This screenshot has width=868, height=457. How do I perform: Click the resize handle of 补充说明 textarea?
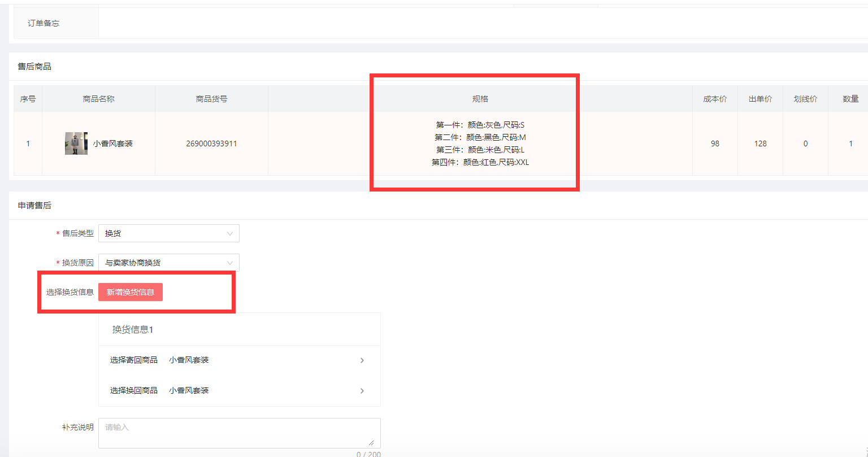[371, 442]
